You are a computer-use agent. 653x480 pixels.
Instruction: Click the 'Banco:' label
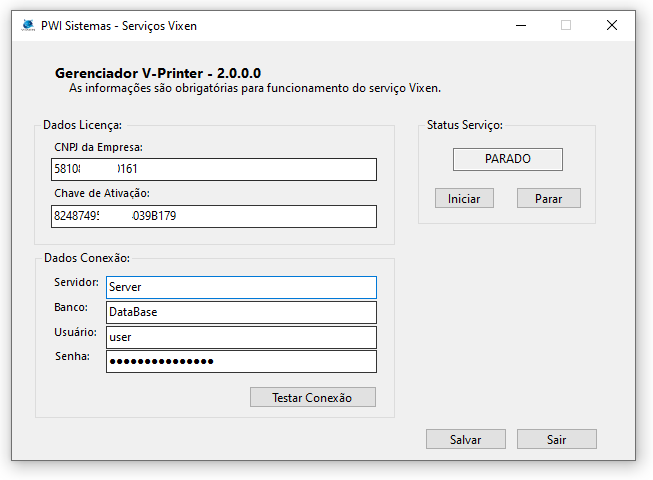[x=71, y=307]
